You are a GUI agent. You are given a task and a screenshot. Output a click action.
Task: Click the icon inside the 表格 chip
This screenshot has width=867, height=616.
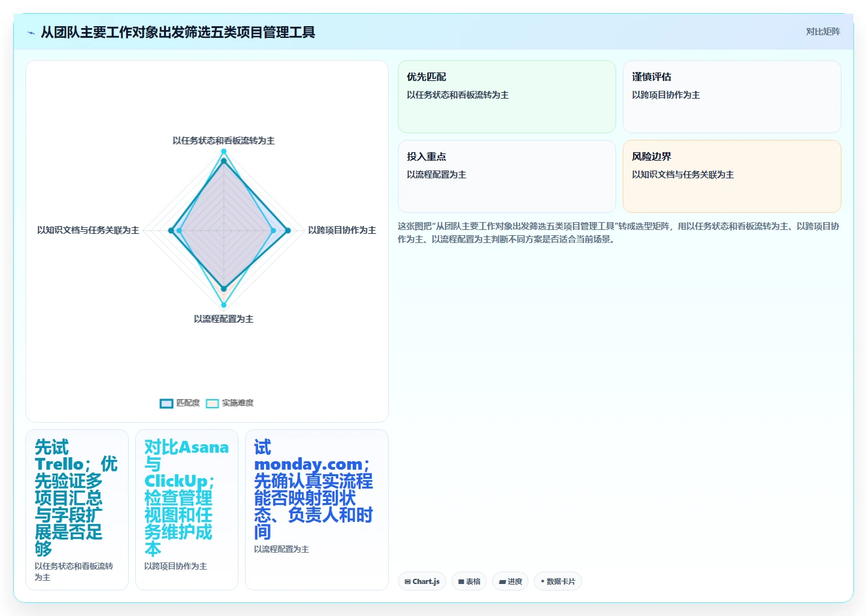[x=461, y=581]
